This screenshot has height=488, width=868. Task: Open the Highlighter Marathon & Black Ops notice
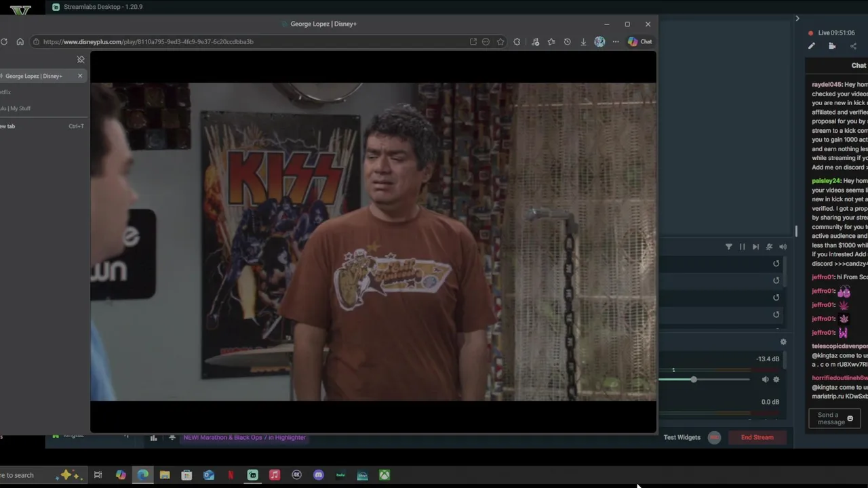coord(244,437)
